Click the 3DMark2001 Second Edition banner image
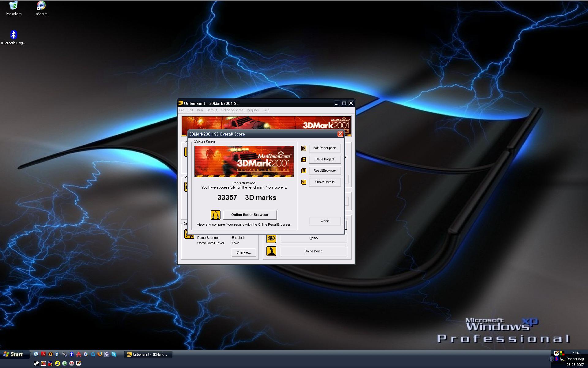The width and height of the screenshot is (588, 368). pyautogui.click(x=244, y=161)
